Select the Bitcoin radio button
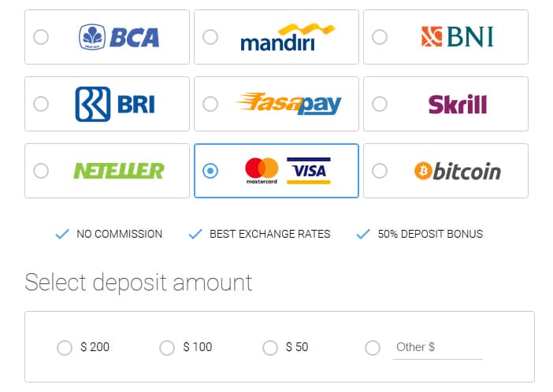This screenshot has width=553, height=392. (379, 171)
